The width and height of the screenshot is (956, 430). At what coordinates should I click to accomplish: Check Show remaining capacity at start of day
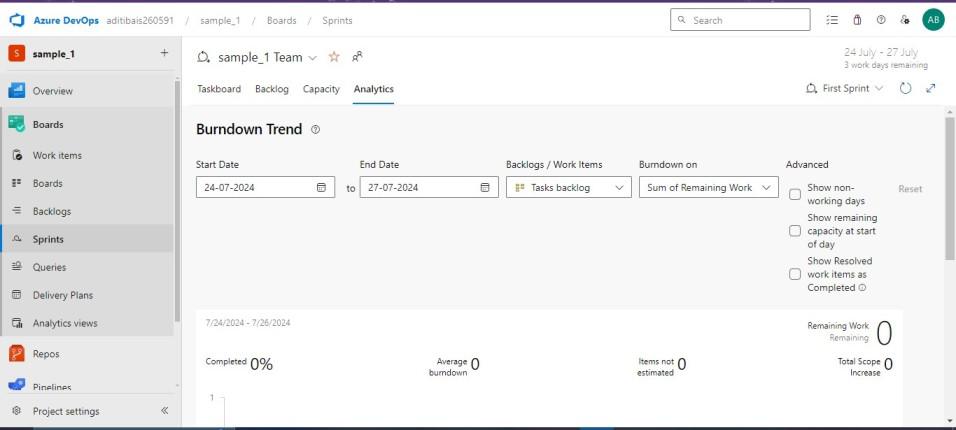[795, 231]
